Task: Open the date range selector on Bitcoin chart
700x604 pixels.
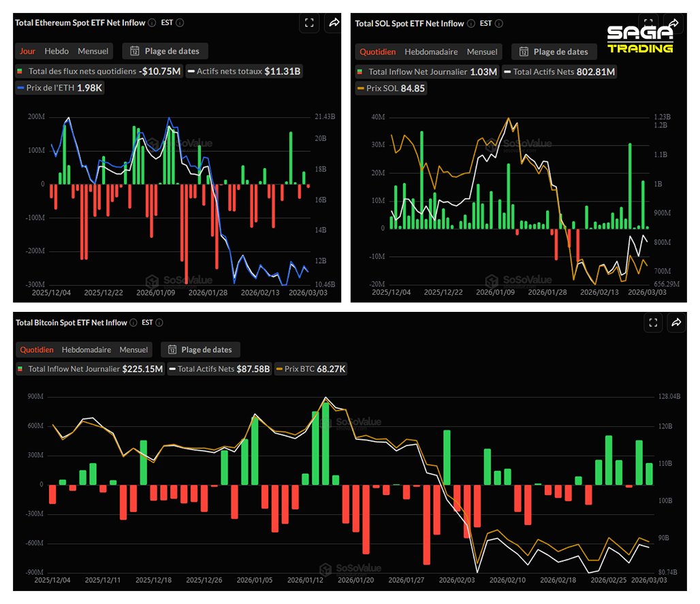Action: 200,349
